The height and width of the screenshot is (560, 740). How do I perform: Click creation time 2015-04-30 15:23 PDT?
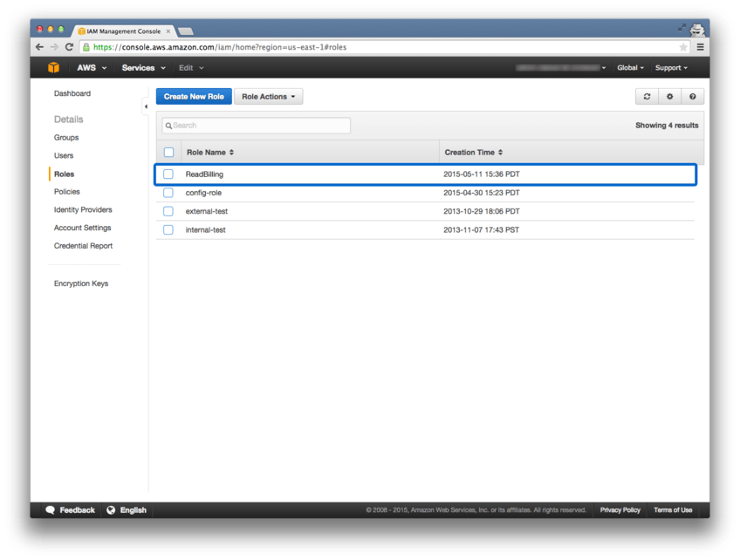[482, 193]
